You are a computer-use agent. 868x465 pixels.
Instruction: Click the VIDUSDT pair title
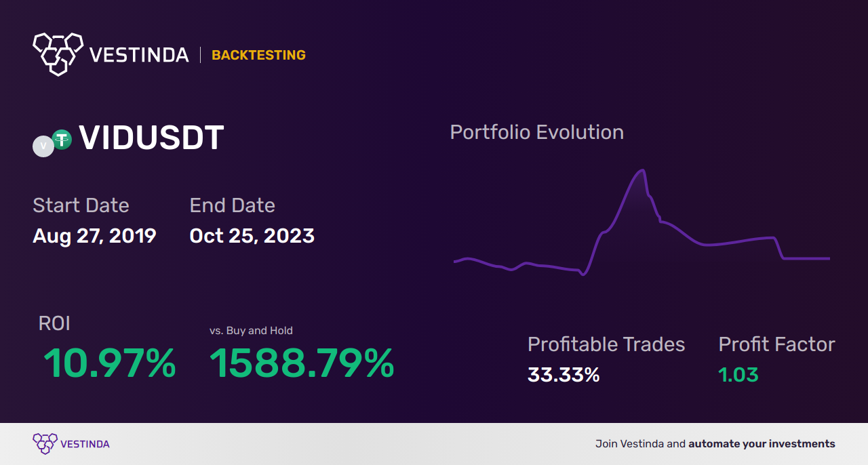coord(151,138)
